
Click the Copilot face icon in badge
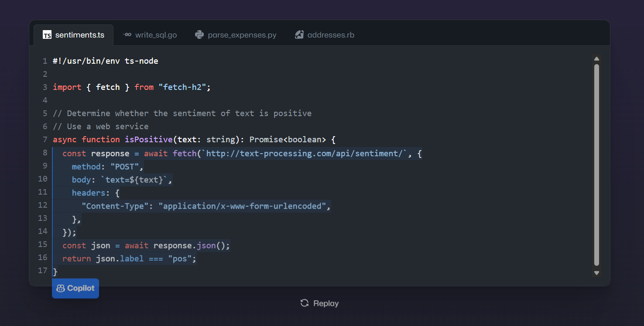(x=61, y=288)
